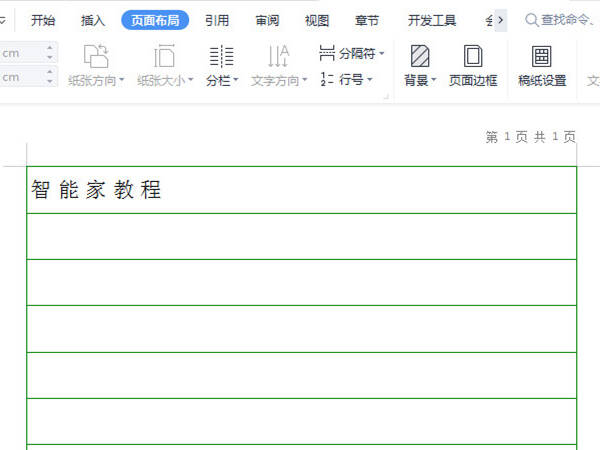
Task: Open the 开发工具 tab
Action: 432,20
